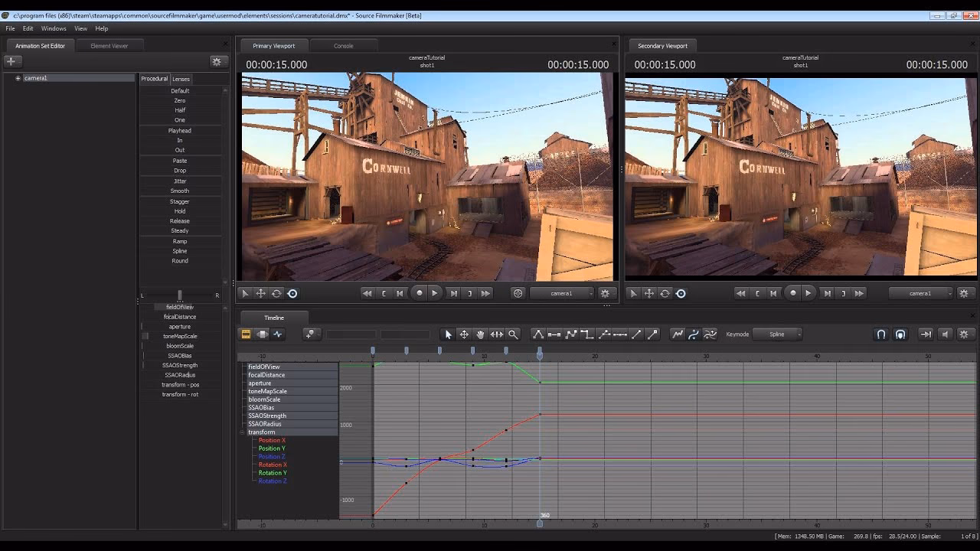980x551 pixels.
Task: Open primary viewport camera1 dropdown
Action: click(562, 293)
